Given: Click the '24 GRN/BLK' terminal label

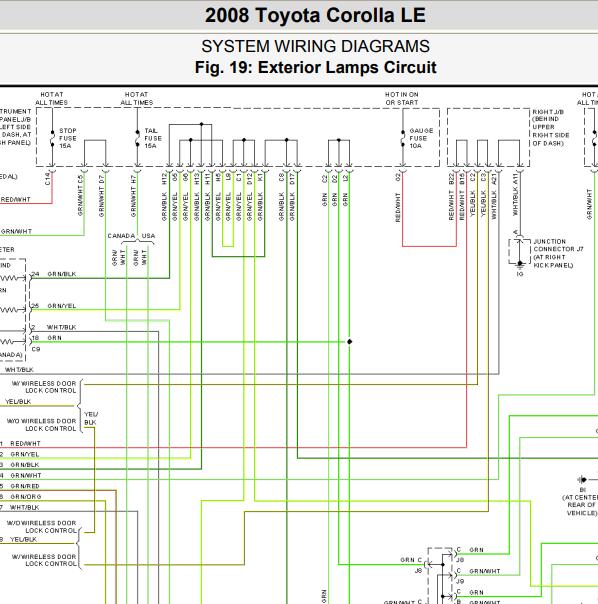Looking at the screenshot, I should click(54, 274).
